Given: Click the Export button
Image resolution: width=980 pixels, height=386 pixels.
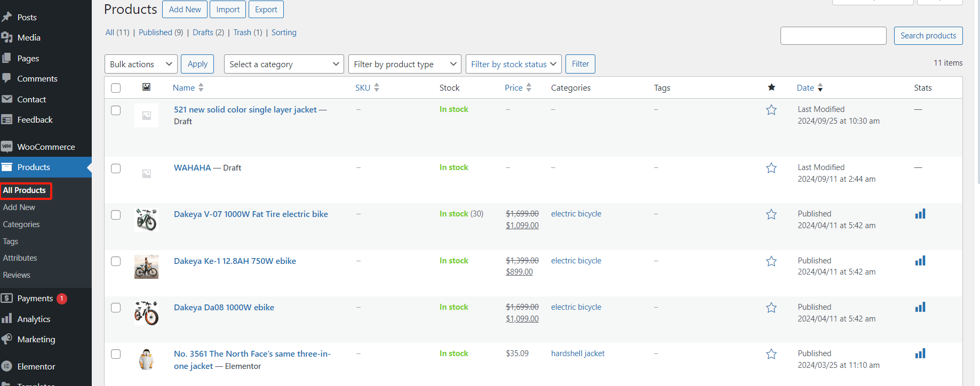Looking at the screenshot, I should click(266, 10).
